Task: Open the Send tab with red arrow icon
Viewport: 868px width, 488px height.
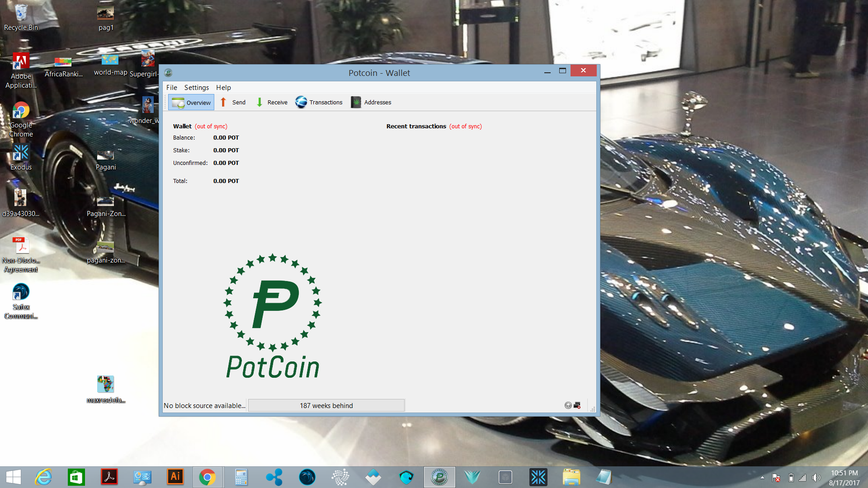Action: tap(232, 102)
